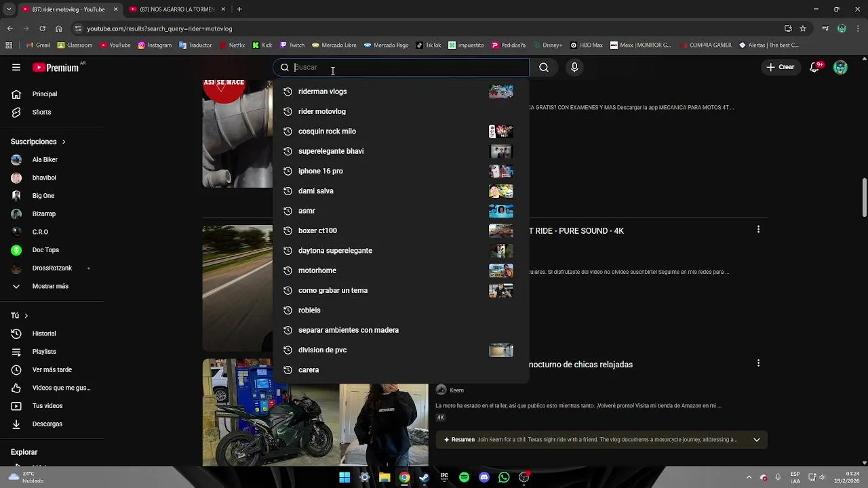Open the green motorcycle video thumbnail

pos(315,412)
